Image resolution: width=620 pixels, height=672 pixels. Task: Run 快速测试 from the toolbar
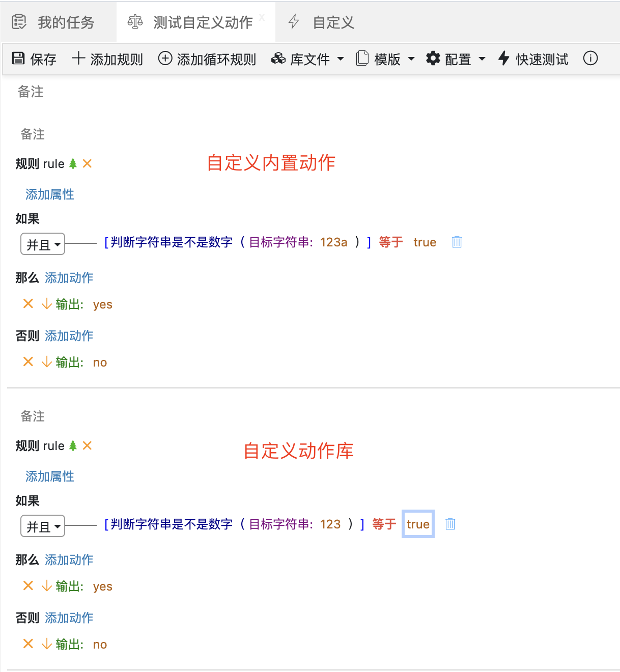[533, 59]
